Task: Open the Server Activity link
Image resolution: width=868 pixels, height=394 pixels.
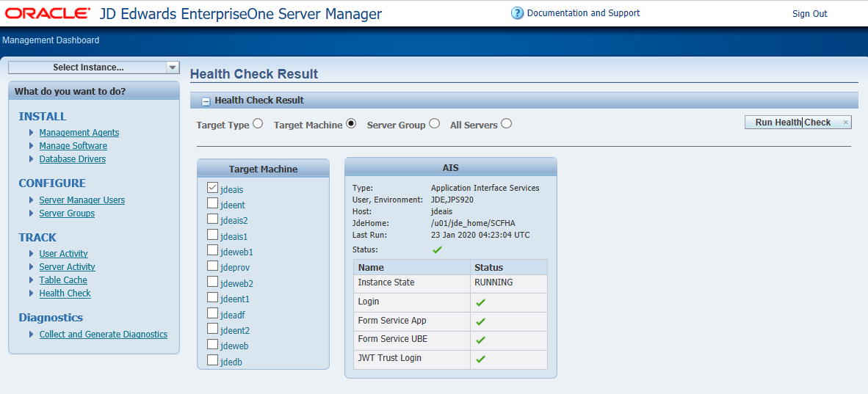Action: [x=67, y=267]
